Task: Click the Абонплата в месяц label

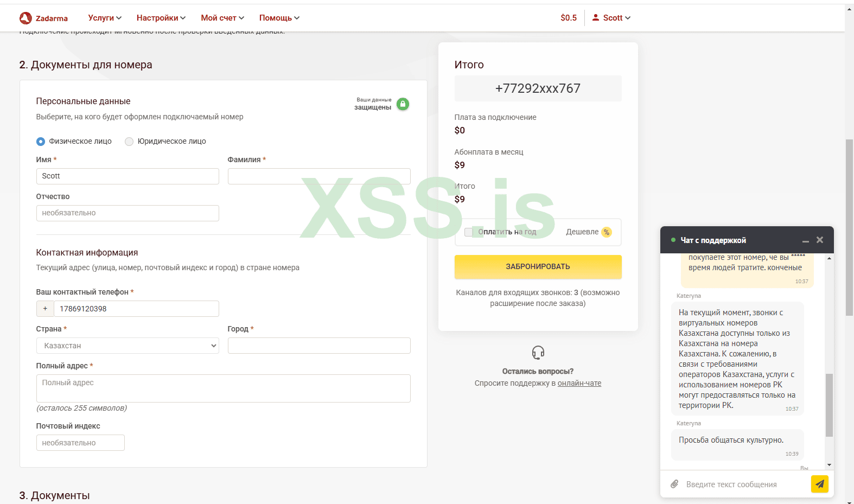Action: pyautogui.click(x=489, y=152)
